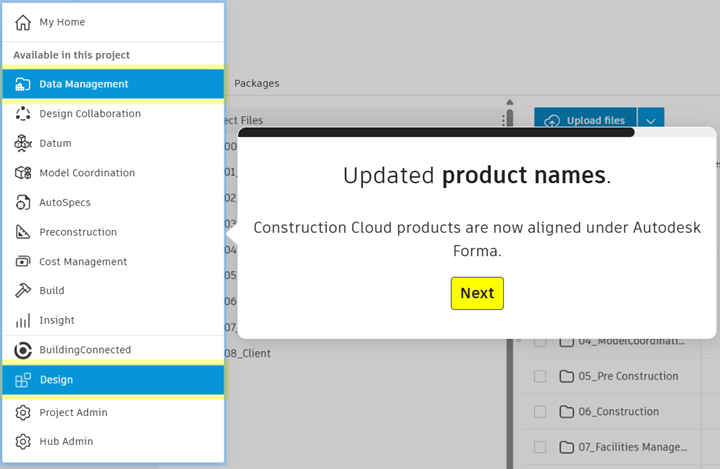Open the Project Files three-dot menu
The width and height of the screenshot is (720, 469).
pos(503,121)
